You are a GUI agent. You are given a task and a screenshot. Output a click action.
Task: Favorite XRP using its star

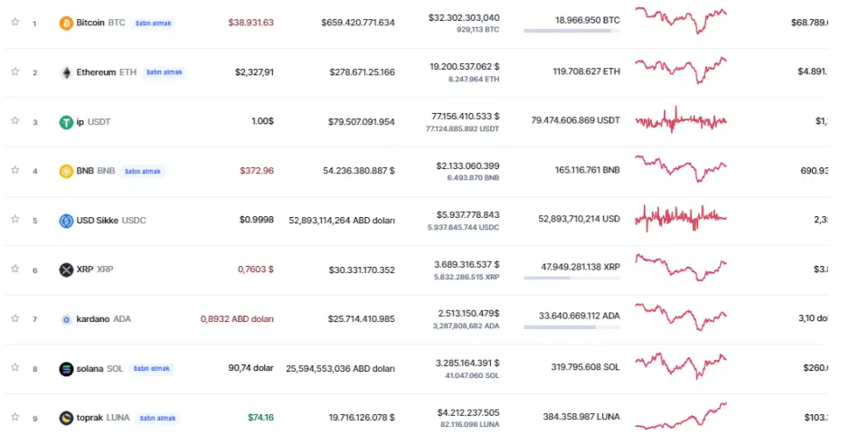point(14,270)
